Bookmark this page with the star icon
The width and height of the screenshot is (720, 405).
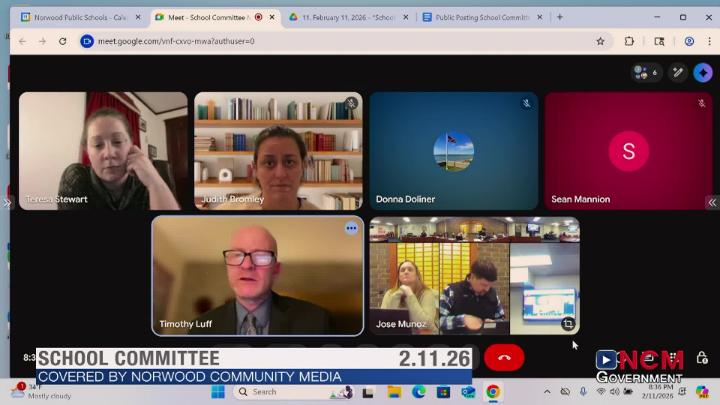(600, 41)
